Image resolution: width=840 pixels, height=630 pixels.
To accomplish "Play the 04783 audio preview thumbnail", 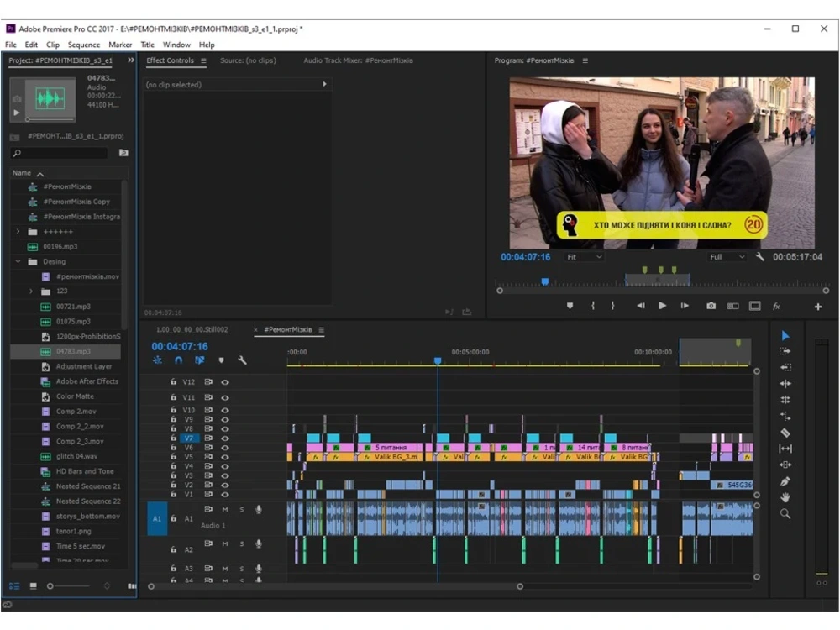I will tap(17, 113).
